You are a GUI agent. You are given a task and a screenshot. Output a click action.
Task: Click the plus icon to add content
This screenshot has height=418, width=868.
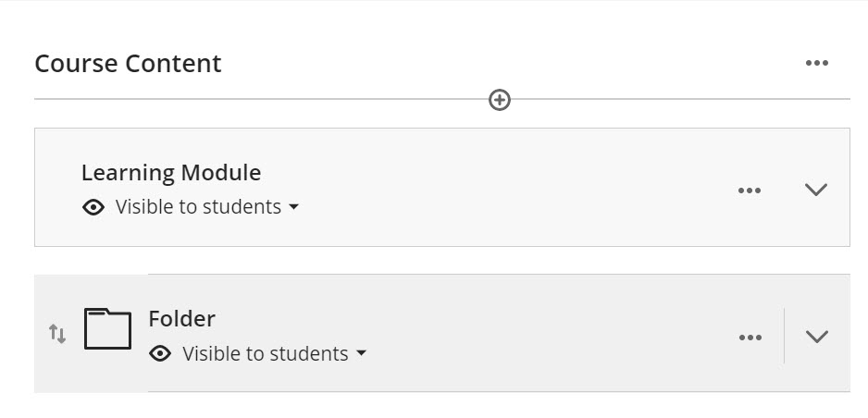tap(500, 100)
